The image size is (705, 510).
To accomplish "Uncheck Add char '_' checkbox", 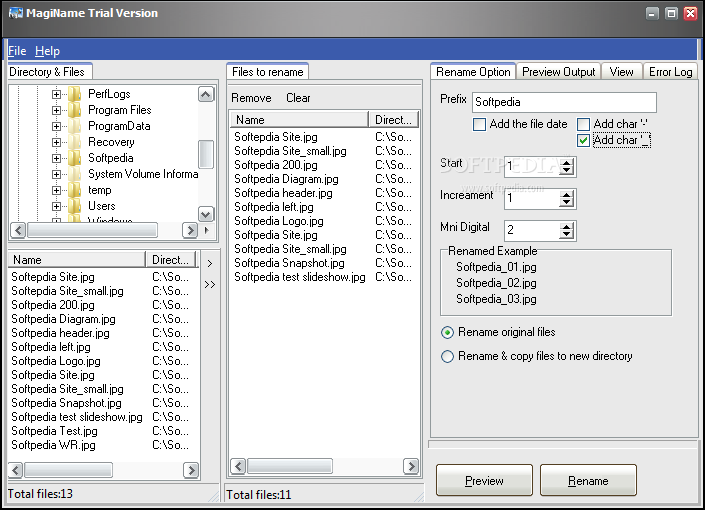I will (x=583, y=140).
